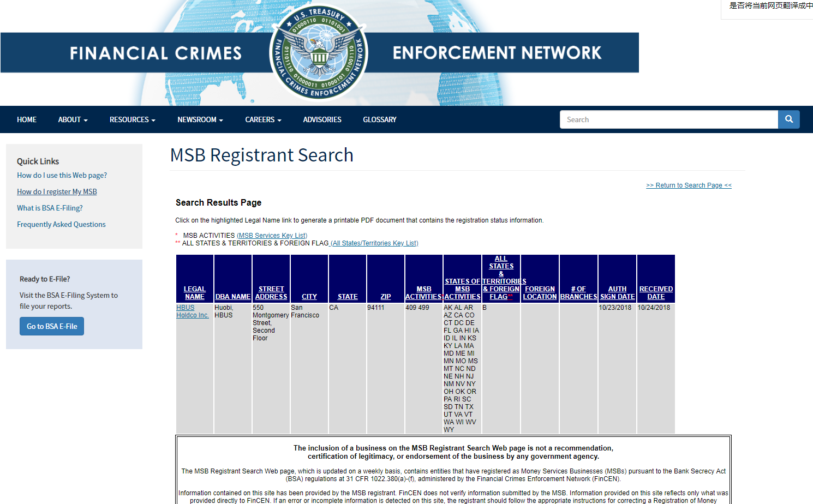Open the ADVISORIES menu item
Image resolution: width=813 pixels, height=504 pixels.
coord(322,119)
